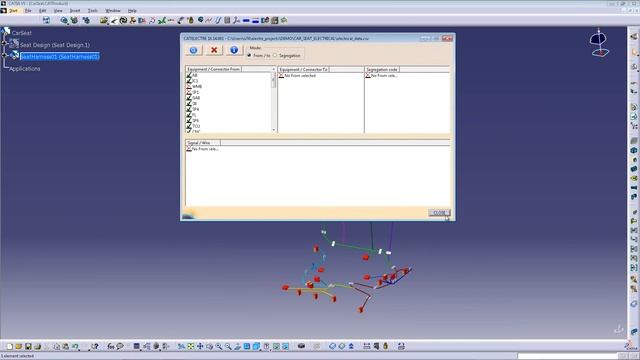Viewport: 640px width, 360px height.
Task: Toggle the TCU equipment checkbox
Action: tap(189, 126)
